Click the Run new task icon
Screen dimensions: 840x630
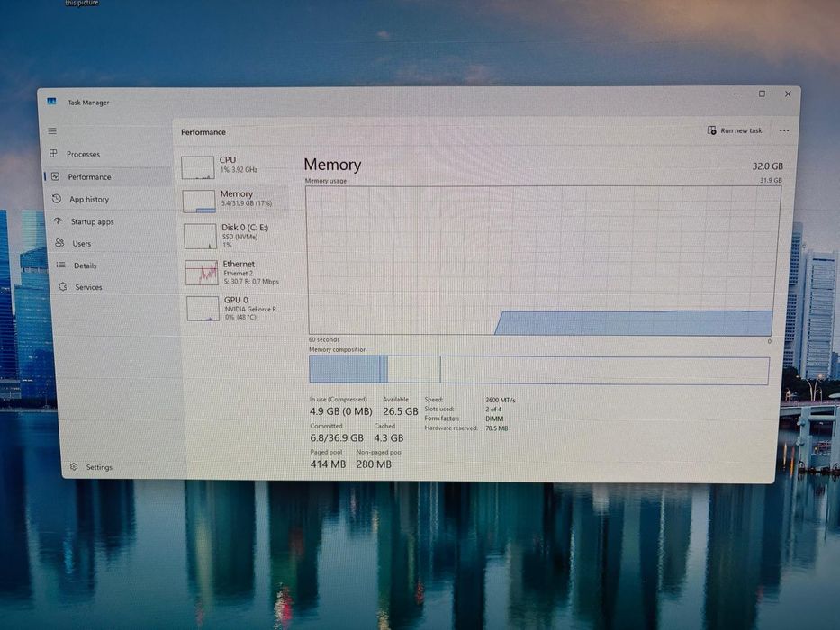tap(711, 130)
